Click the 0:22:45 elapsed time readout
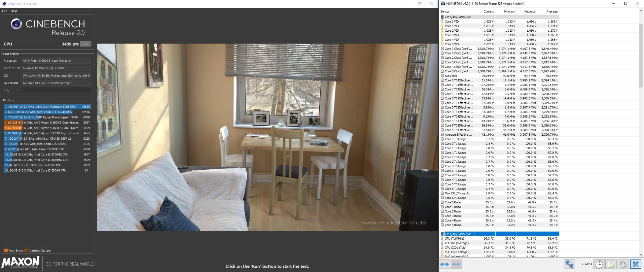Screen dimensions: 644x272 (x=587, y=264)
